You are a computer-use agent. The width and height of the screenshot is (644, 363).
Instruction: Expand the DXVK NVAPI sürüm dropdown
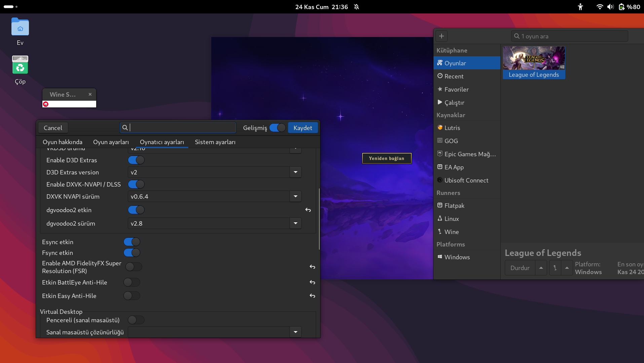(295, 197)
